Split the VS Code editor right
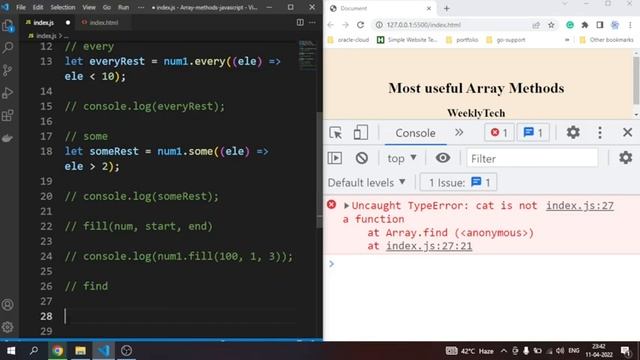640x360 pixels. tap(300, 22)
